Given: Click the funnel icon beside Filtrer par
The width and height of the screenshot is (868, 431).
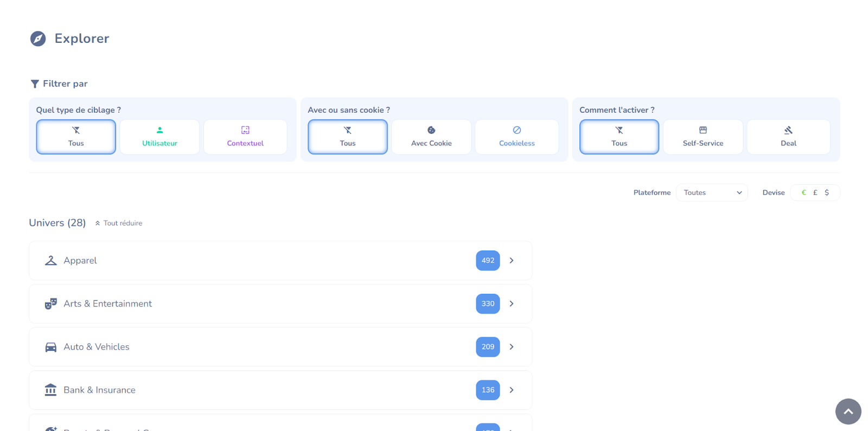Looking at the screenshot, I should pos(35,83).
